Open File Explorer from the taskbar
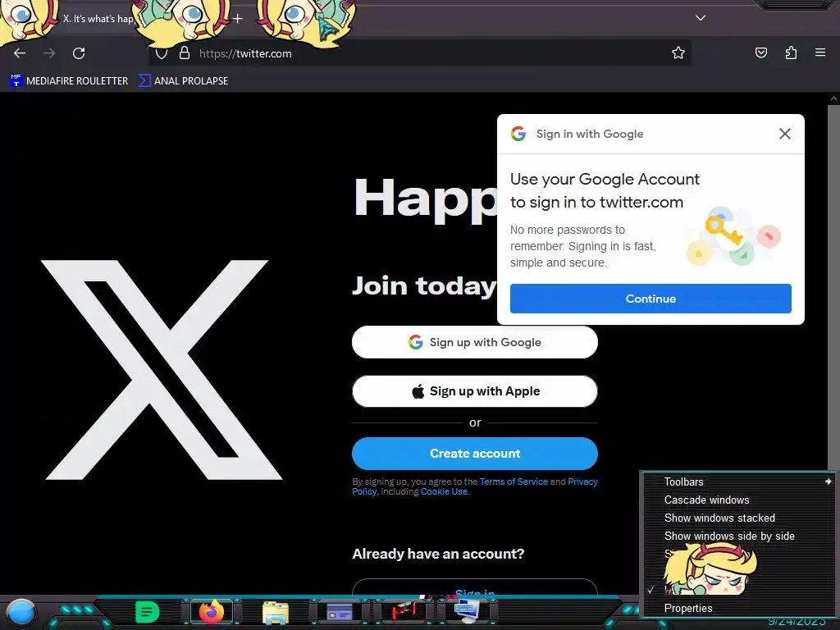 pos(276,612)
